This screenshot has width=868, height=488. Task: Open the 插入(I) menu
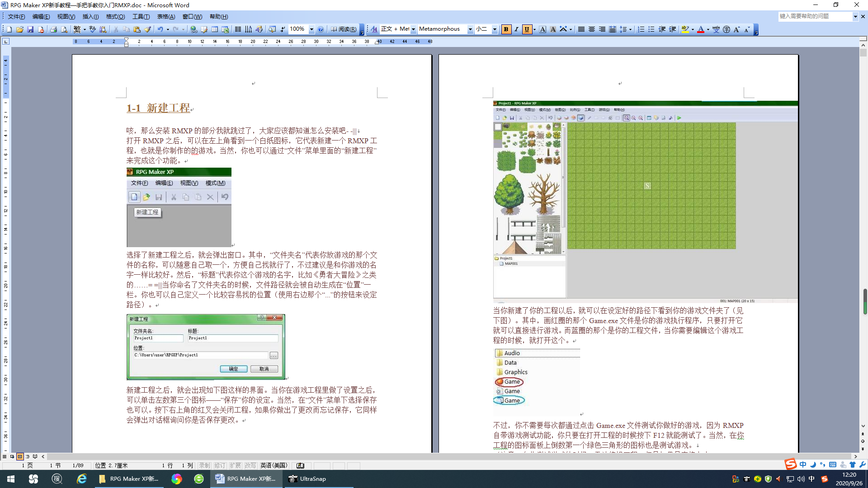[90, 17]
